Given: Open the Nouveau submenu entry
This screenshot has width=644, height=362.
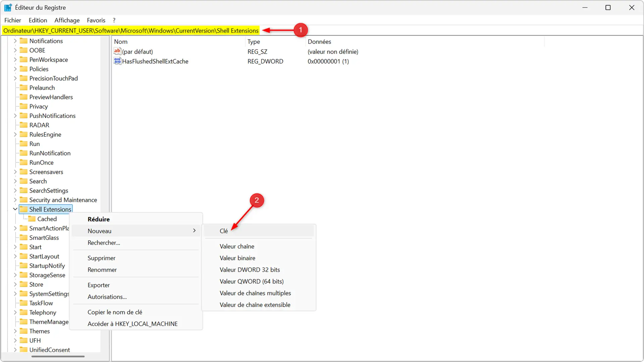Looking at the screenshot, I should (136, 231).
